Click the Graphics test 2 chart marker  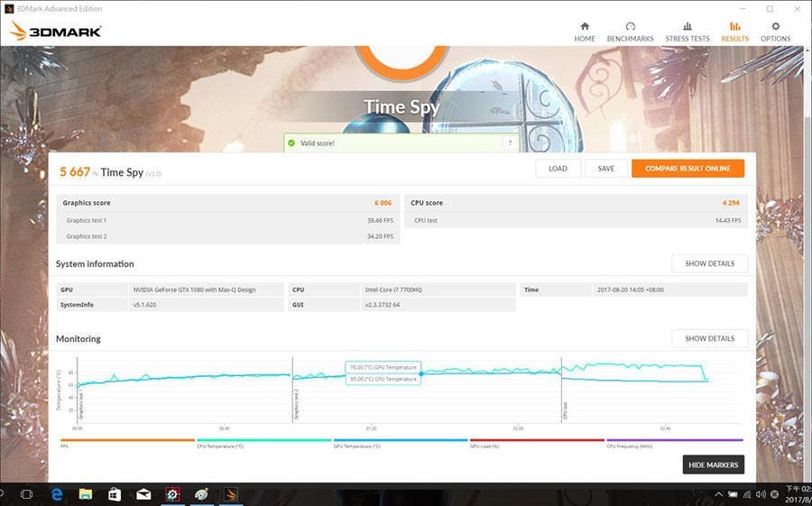click(x=296, y=404)
